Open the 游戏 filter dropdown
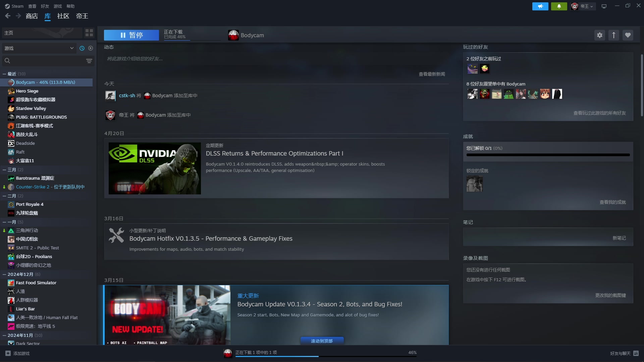 pos(39,48)
